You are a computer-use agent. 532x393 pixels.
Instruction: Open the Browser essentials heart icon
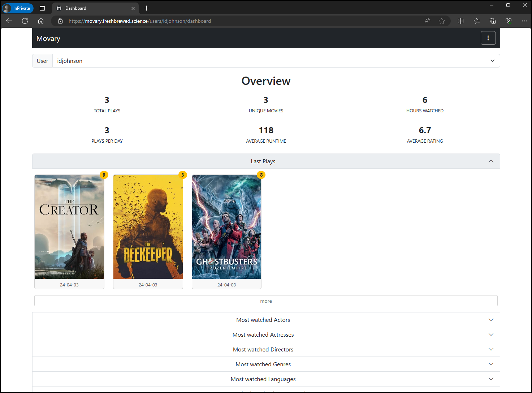tap(509, 21)
